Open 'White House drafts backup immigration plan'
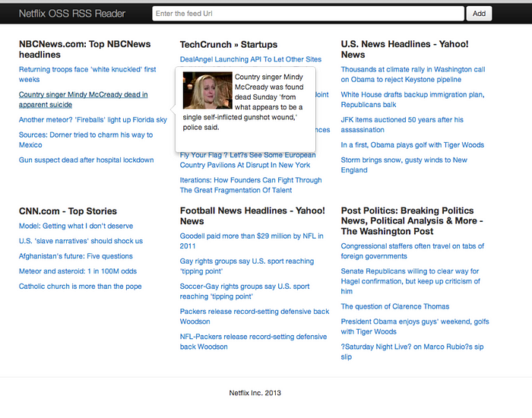This screenshot has height=418, width=532. (x=413, y=100)
